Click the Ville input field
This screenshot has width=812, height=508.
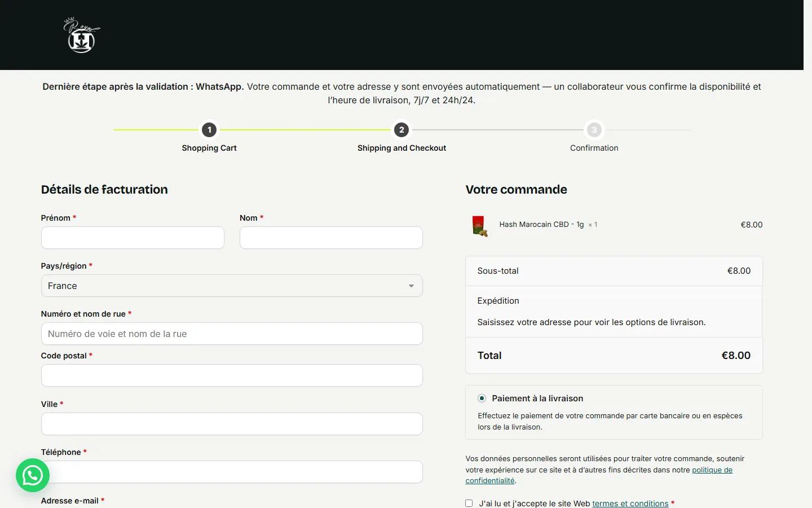(x=232, y=424)
